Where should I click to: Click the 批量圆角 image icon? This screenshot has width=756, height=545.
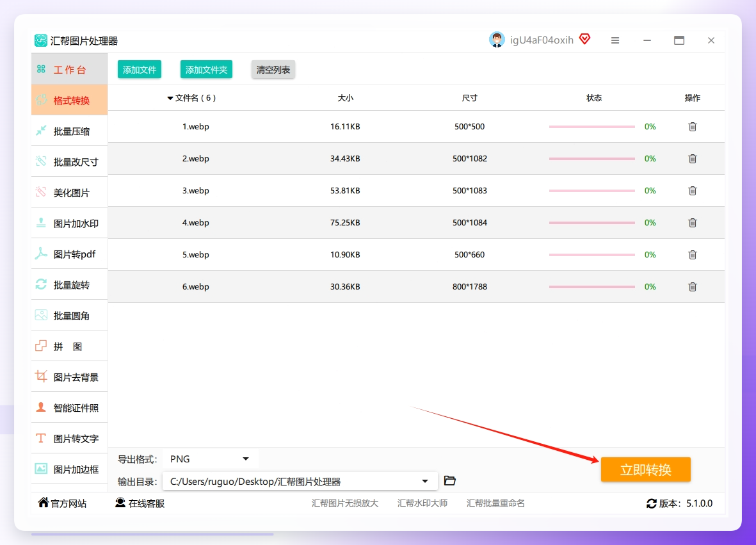(x=41, y=316)
